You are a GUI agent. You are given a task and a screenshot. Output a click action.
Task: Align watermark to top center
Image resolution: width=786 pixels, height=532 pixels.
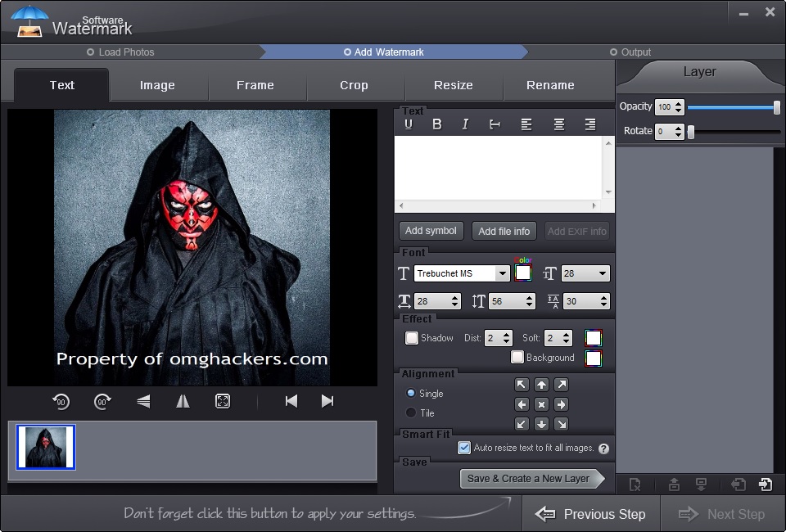[541, 385]
